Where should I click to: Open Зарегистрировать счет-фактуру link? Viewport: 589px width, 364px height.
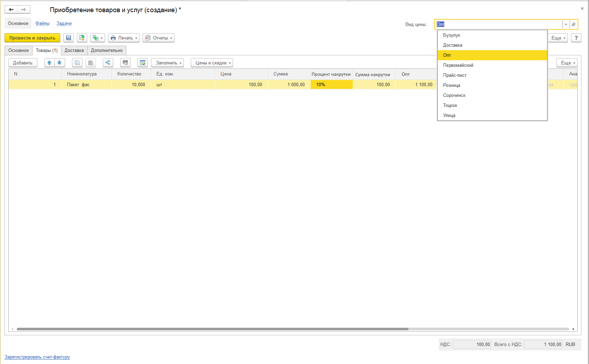point(37,357)
